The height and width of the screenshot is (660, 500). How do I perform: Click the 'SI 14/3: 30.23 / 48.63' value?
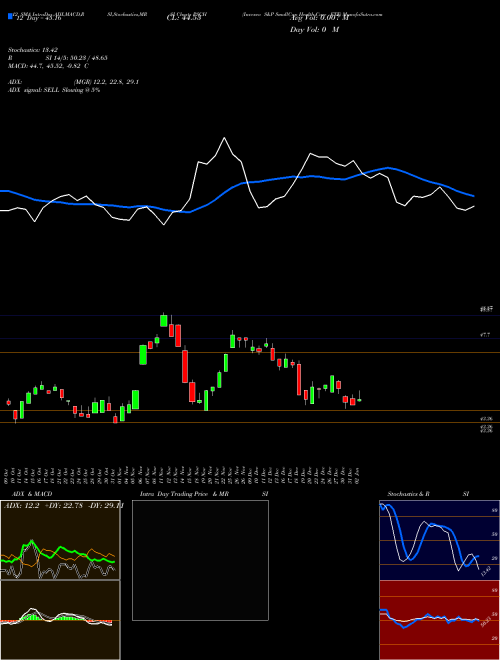[77, 58]
